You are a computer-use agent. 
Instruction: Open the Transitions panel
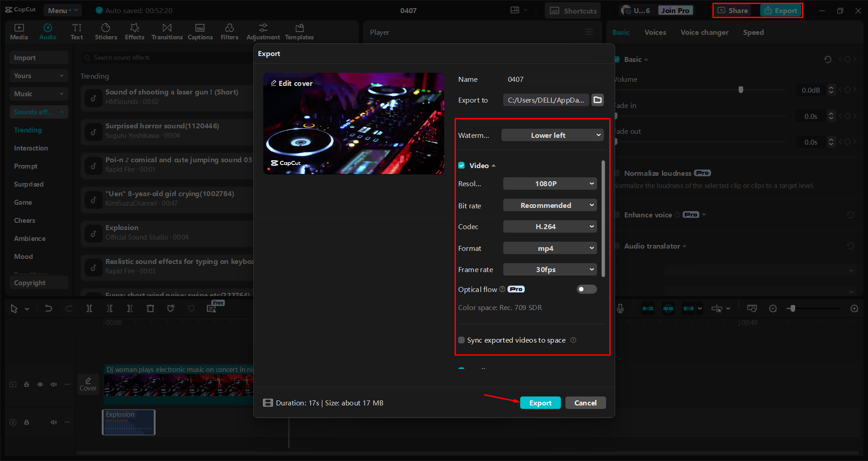tap(166, 31)
